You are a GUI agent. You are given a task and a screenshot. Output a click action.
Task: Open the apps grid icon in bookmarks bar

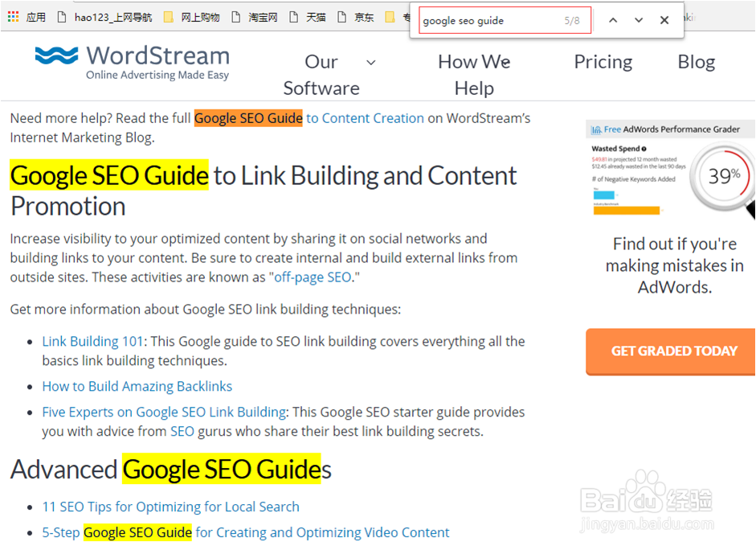(13, 17)
